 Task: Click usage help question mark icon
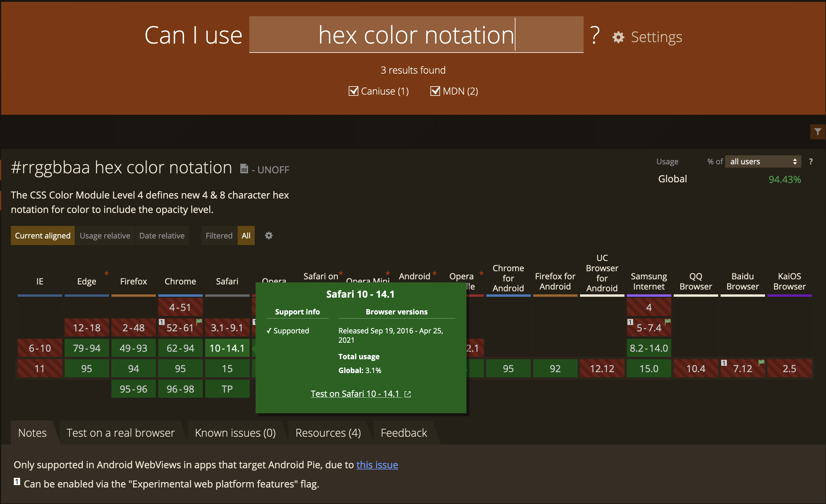811,162
